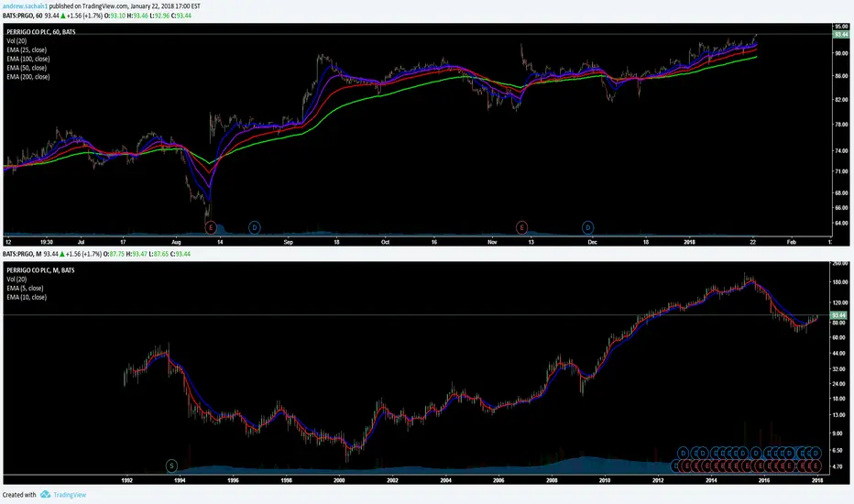This screenshot has width=854, height=504.
Task: Click the 'BATS:PRGO, M' header symbol text
Action: pyautogui.click(x=22, y=254)
